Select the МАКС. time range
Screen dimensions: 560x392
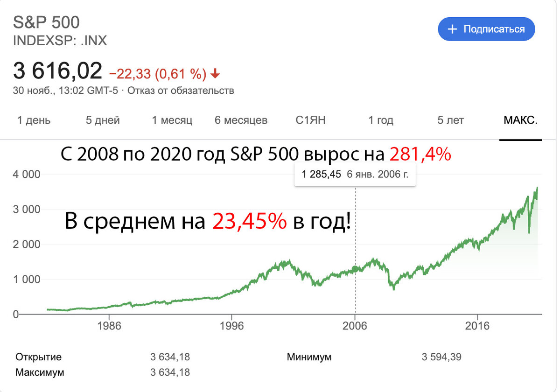coord(520,120)
